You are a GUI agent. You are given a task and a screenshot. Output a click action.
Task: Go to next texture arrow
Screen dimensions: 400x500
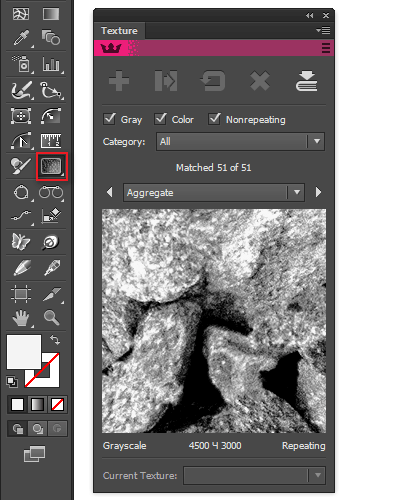(x=318, y=192)
